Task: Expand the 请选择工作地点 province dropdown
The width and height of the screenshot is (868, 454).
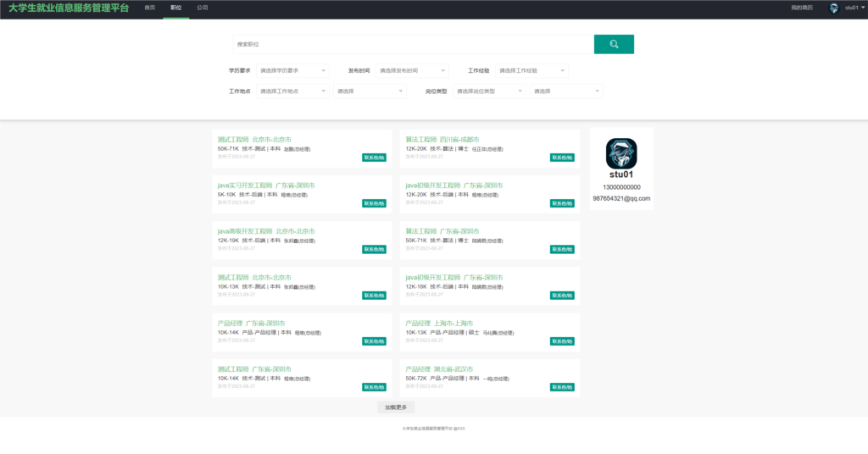Action: (292, 91)
